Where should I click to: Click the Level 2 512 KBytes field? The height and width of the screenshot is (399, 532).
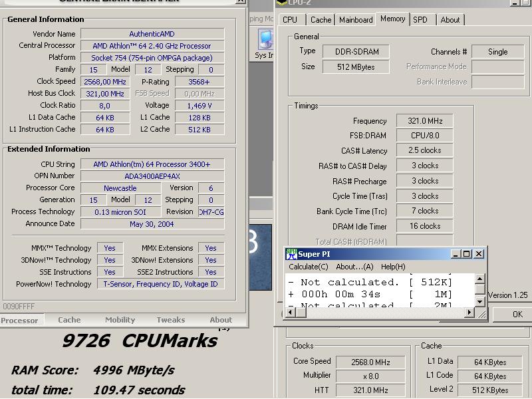(490, 390)
